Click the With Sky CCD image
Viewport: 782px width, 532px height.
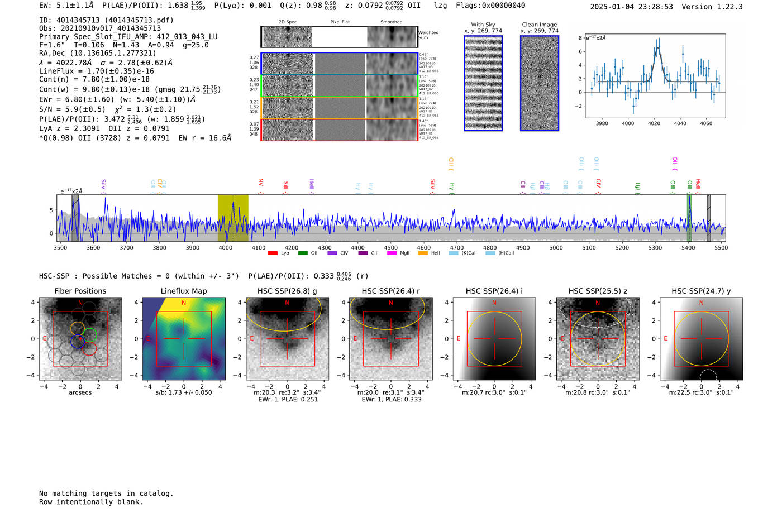click(x=483, y=83)
